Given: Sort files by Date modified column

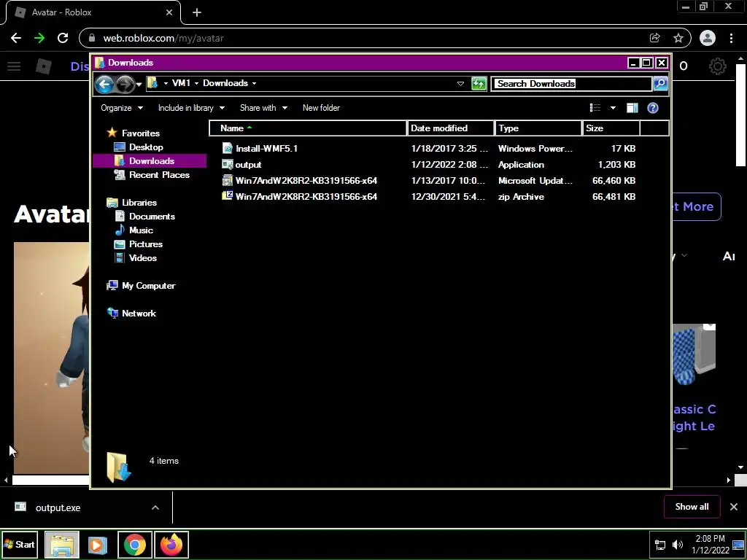Looking at the screenshot, I should click(451, 128).
